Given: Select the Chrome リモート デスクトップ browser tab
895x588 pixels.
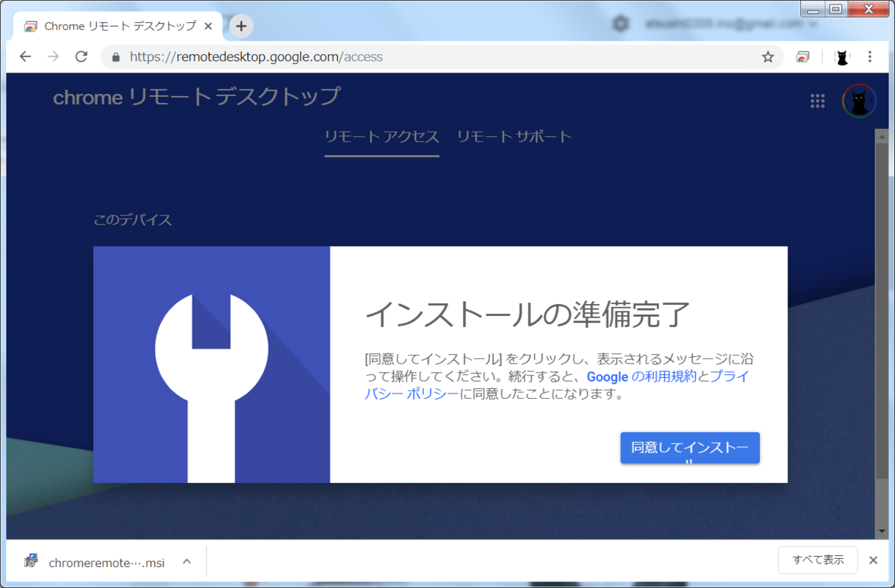Looking at the screenshot, I should coord(119,26).
